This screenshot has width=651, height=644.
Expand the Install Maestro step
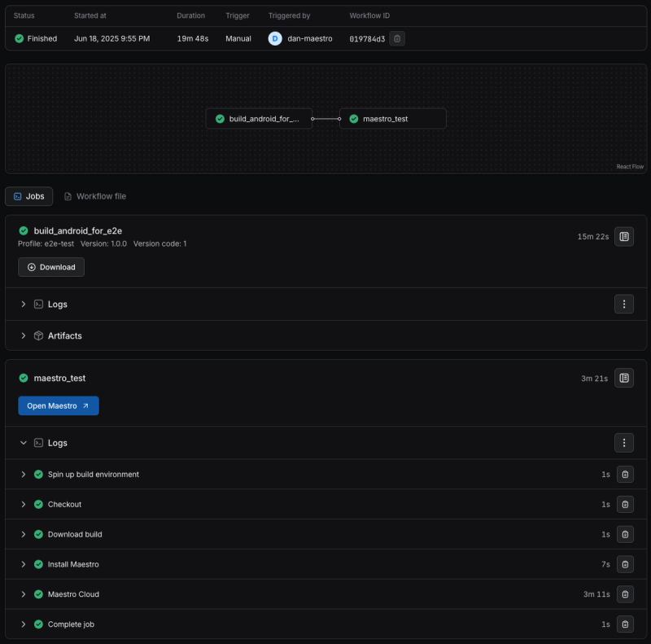tap(24, 564)
